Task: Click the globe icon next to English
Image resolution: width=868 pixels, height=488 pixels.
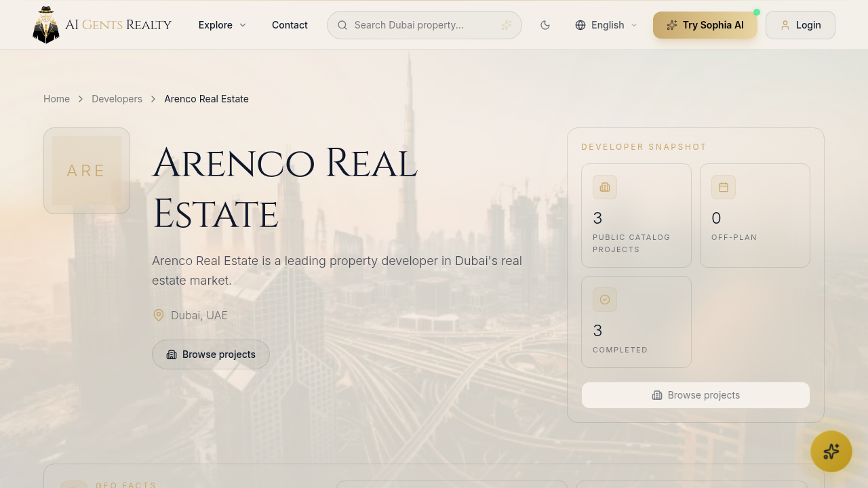Action: [x=580, y=25]
